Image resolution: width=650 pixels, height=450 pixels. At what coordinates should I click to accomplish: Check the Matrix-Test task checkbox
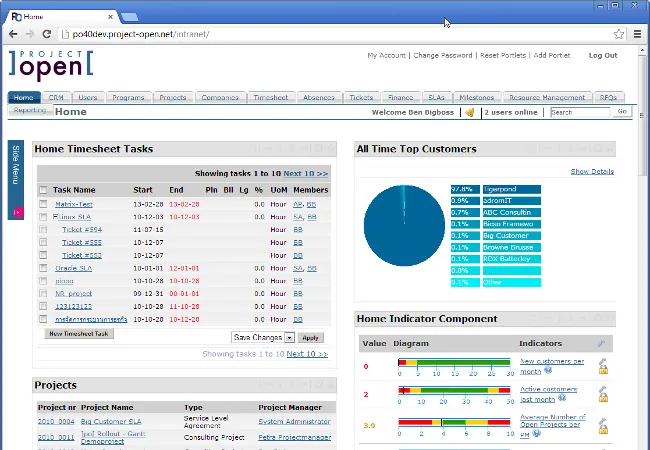pyautogui.click(x=43, y=204)
